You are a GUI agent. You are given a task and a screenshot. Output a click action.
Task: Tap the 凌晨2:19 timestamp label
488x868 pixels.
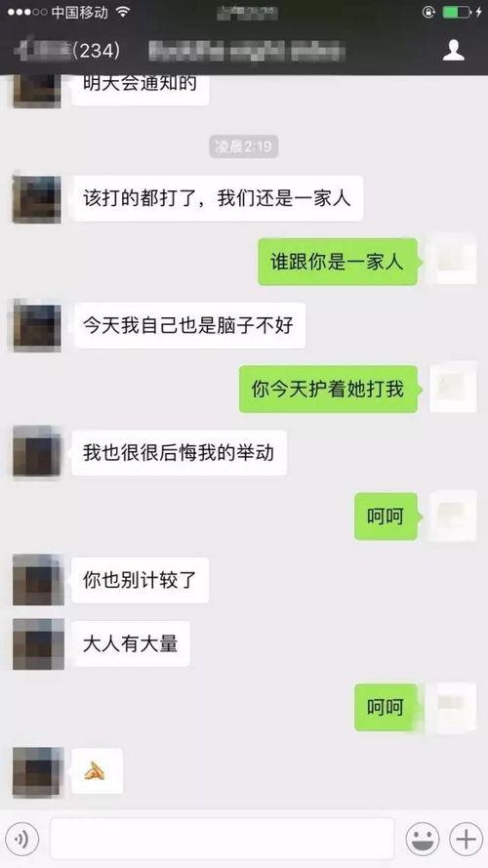coord(244,146)
